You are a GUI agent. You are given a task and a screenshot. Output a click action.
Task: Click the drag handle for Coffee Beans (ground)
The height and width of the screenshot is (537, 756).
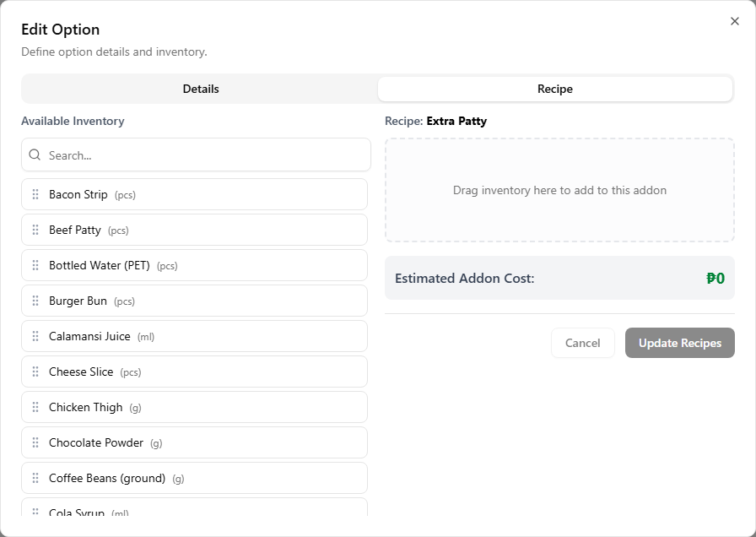point(35,478)
